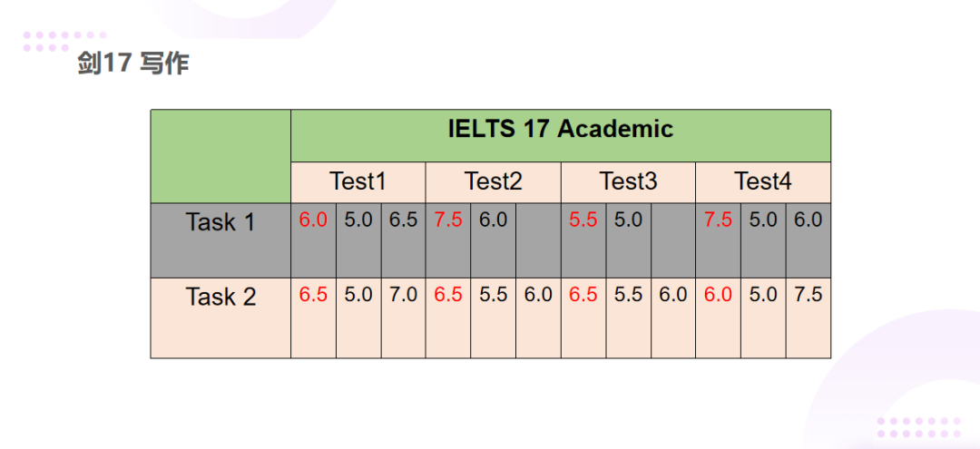Click the 6.5 score in Task 1 row
Image resolution: width=980 pixels, height=449 pixels.
403,220
